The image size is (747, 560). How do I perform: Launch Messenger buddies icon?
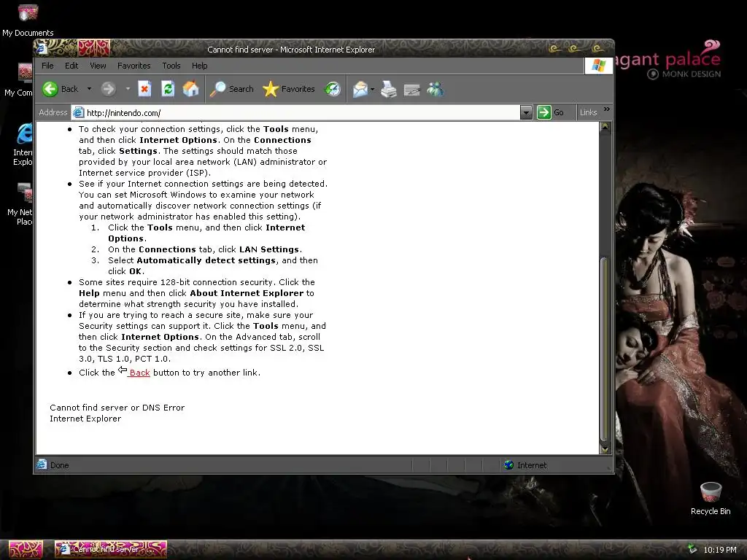tap(436, 89)
